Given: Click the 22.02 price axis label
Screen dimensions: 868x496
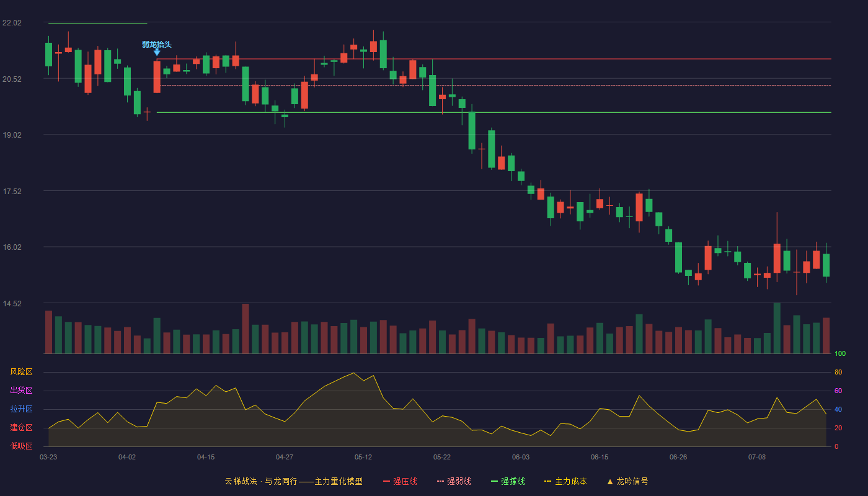Looking at the screenshot, I should click(x=12, y=23).
